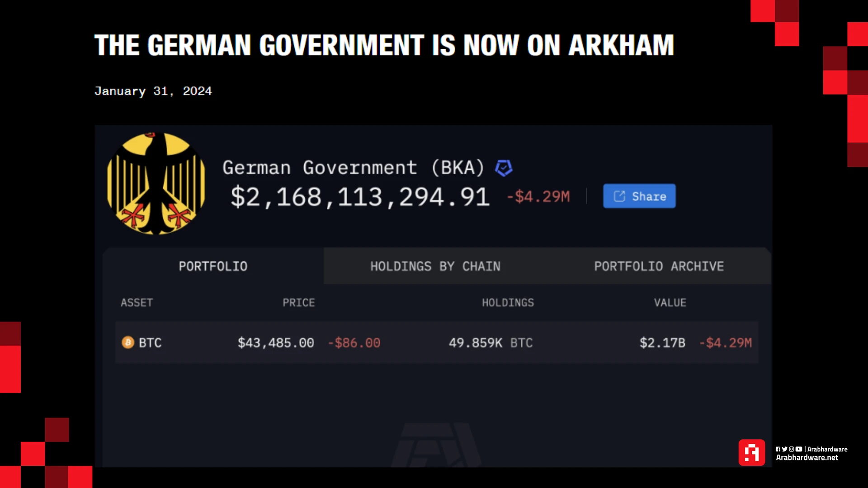Sort by the Value column header
The height and width of the screenshot is (488, 868).
670,303
